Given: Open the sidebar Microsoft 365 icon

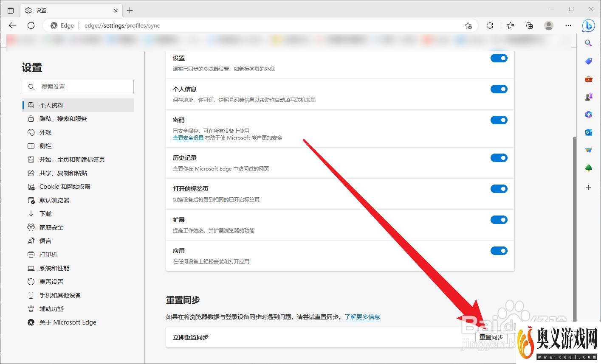Looking at the screenshot, I should pos(588,115).
